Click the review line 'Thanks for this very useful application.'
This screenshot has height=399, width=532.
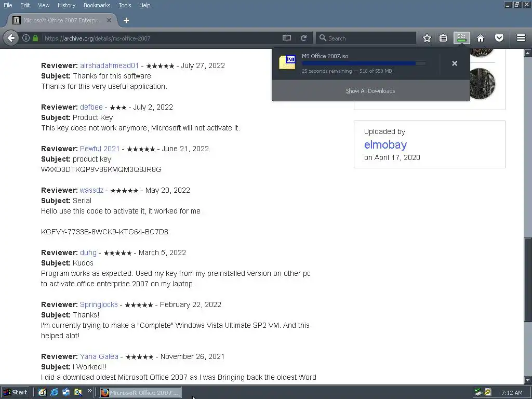104,86
